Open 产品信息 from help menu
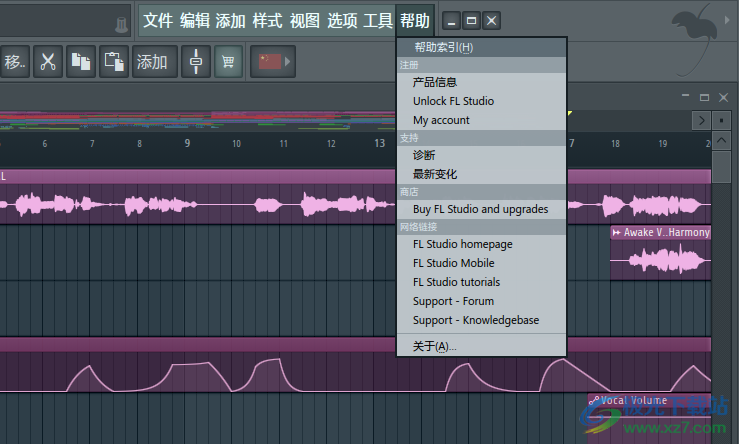Viewport: 739px width, 444px height. (481, 82)
